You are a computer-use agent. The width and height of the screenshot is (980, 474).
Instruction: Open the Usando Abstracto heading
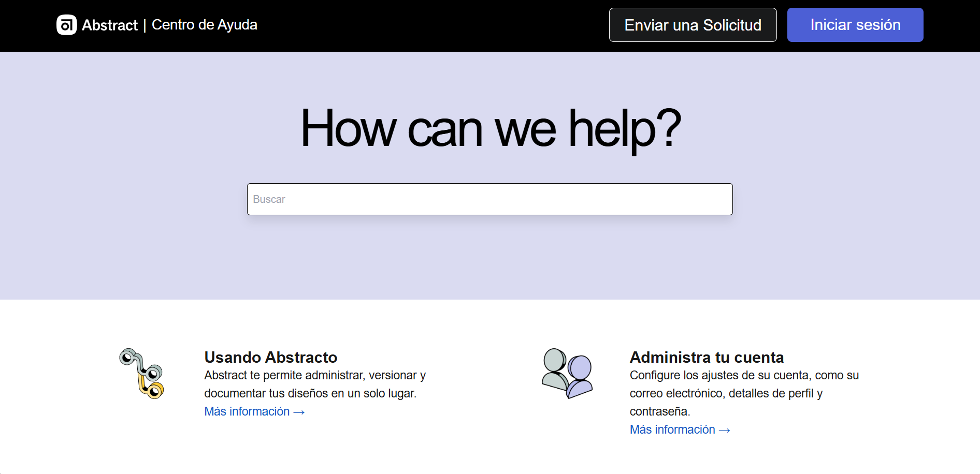270,357
